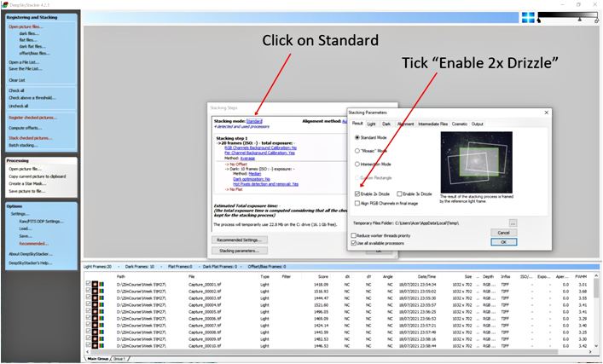Click Recommended Settings... button in Stacking Steps
The height and width of the screenshot is (364, 603).
click(x=239, y=240)
